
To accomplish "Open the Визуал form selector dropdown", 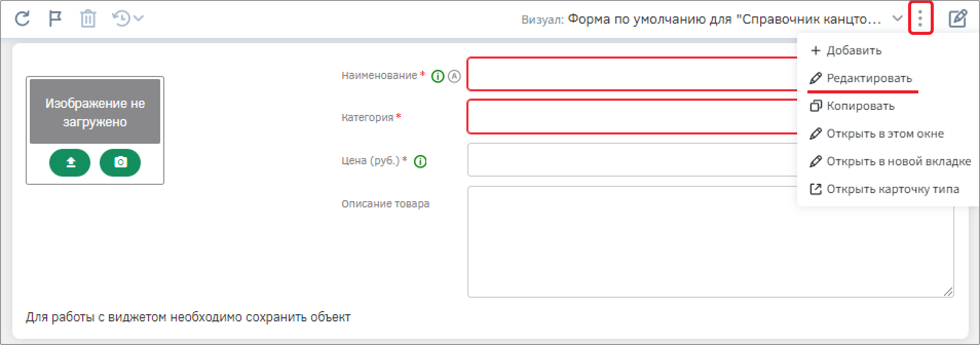I will coord(897,18).
